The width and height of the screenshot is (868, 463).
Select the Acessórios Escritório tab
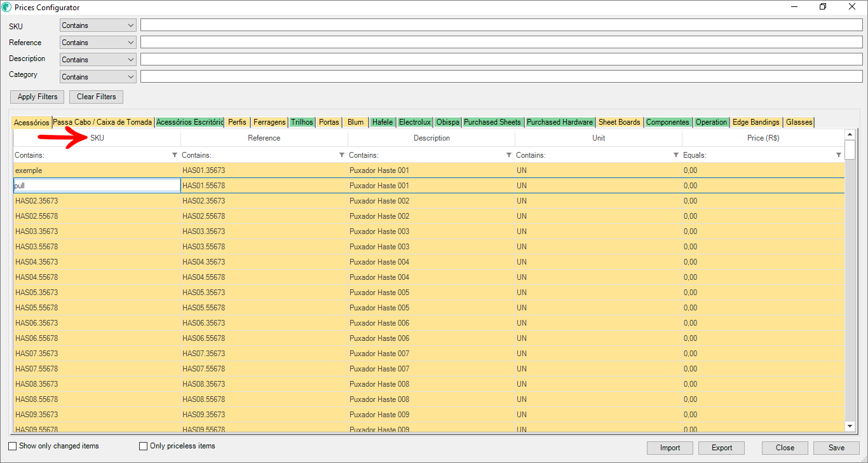[189, 122]
